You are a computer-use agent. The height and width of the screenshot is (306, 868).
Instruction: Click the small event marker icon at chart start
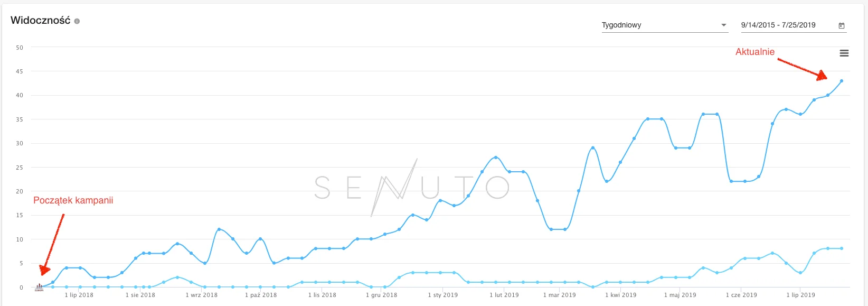pos(39,287)
